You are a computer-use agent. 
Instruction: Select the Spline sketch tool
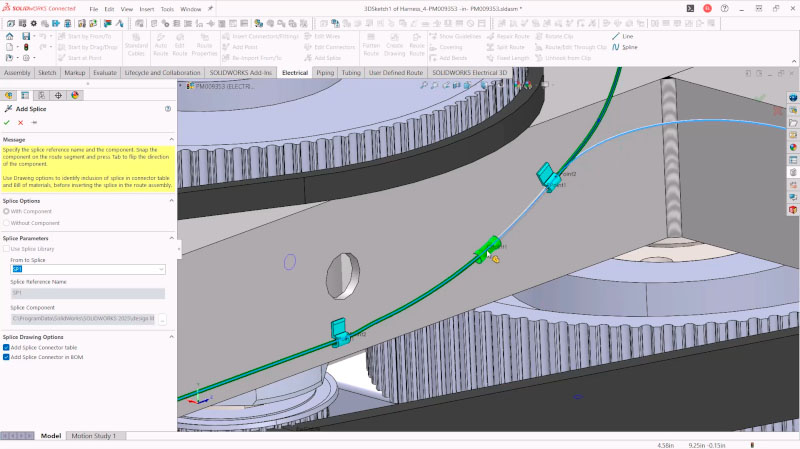tap(629, 47)
